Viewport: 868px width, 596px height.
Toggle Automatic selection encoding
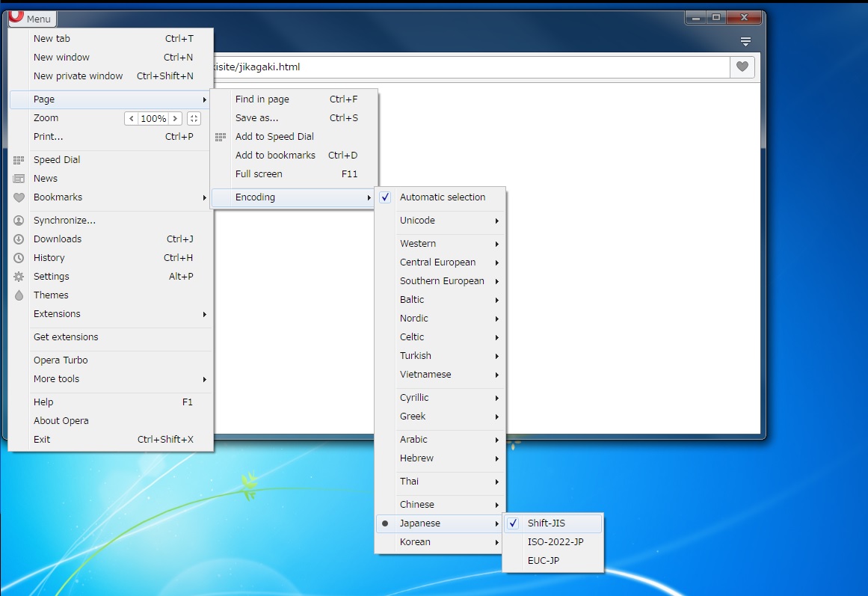point(440,197)
